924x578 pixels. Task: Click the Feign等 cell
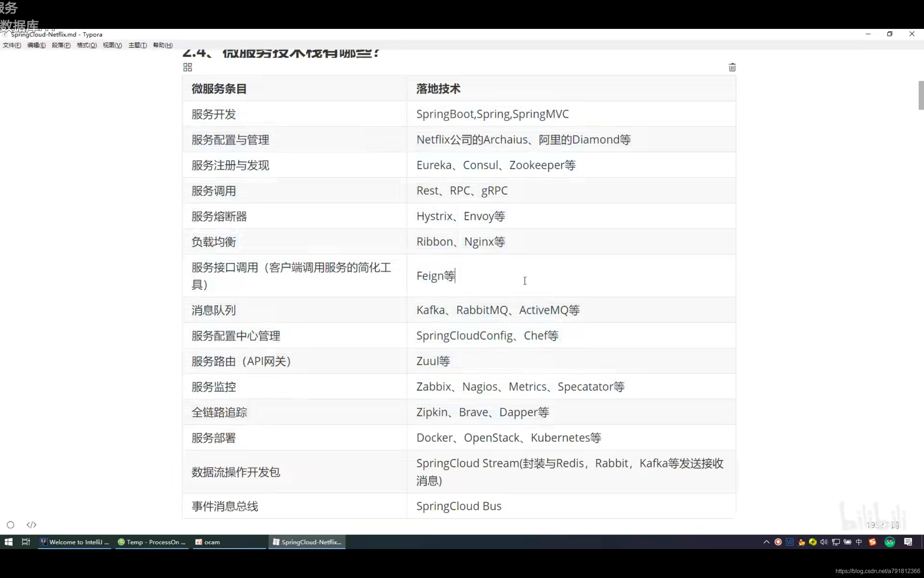coord(571,276)
